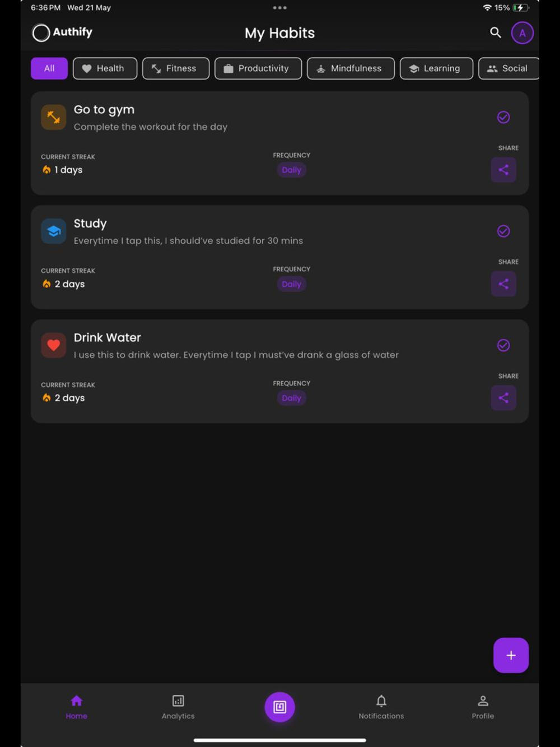Tap the center purple scan button

279,707
